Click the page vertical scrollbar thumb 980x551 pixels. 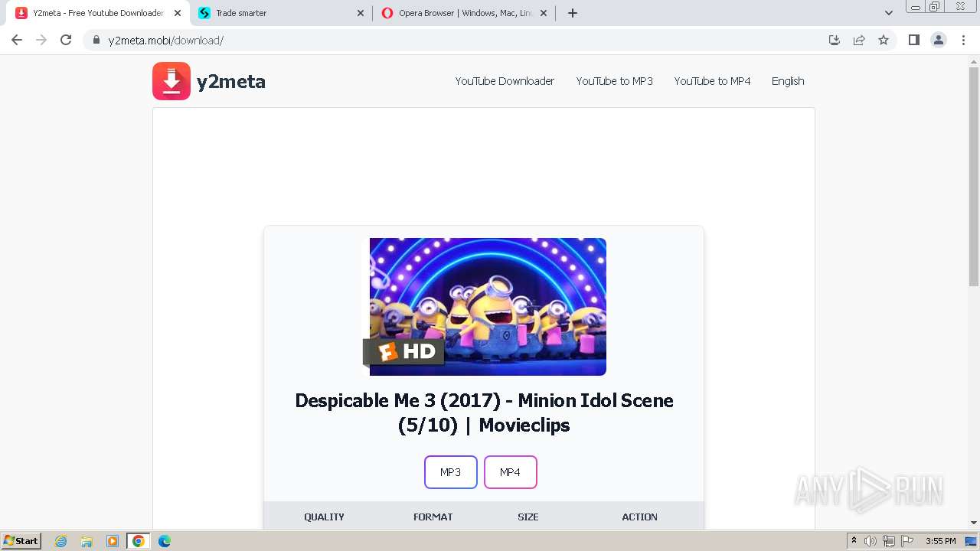(974, 176)
